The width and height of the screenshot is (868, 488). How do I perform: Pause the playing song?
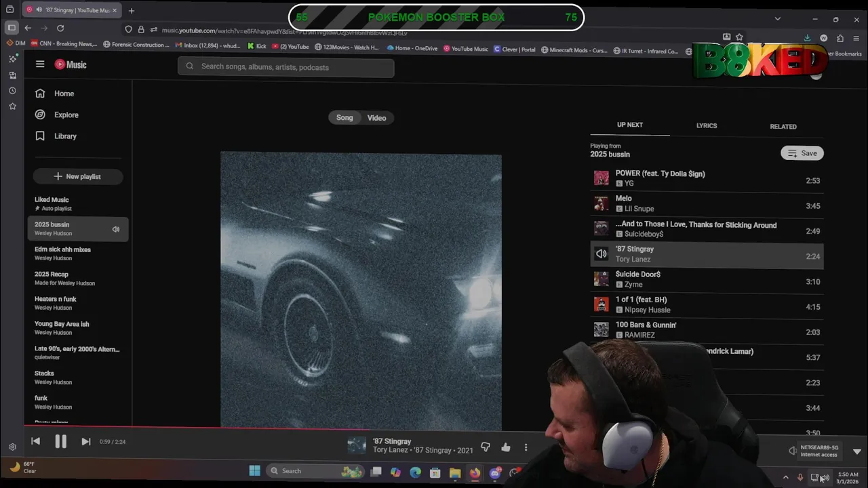(x=60, y=441)
